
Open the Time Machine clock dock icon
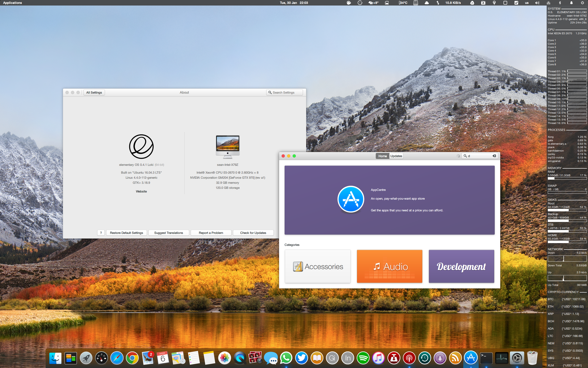424,358
